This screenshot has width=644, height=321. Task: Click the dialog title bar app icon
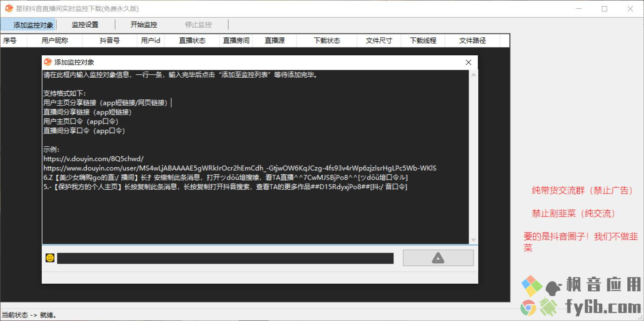[48, 62]
